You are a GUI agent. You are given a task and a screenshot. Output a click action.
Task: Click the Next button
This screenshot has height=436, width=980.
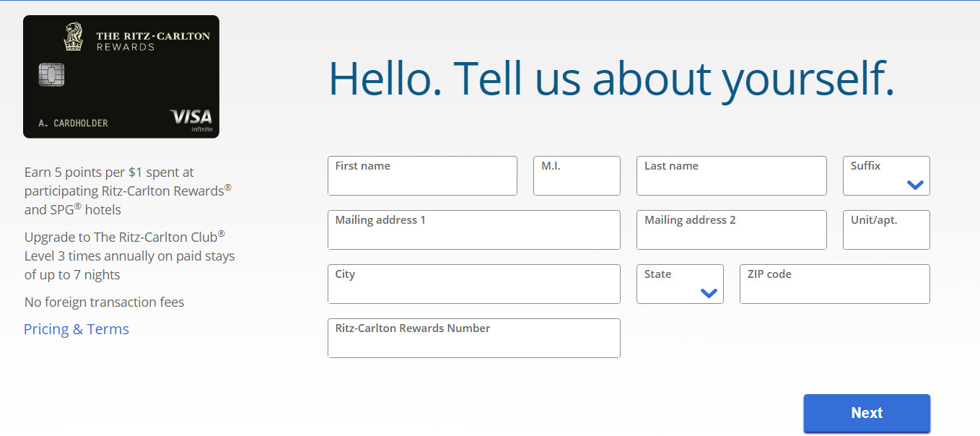click(x=867, y=413)
